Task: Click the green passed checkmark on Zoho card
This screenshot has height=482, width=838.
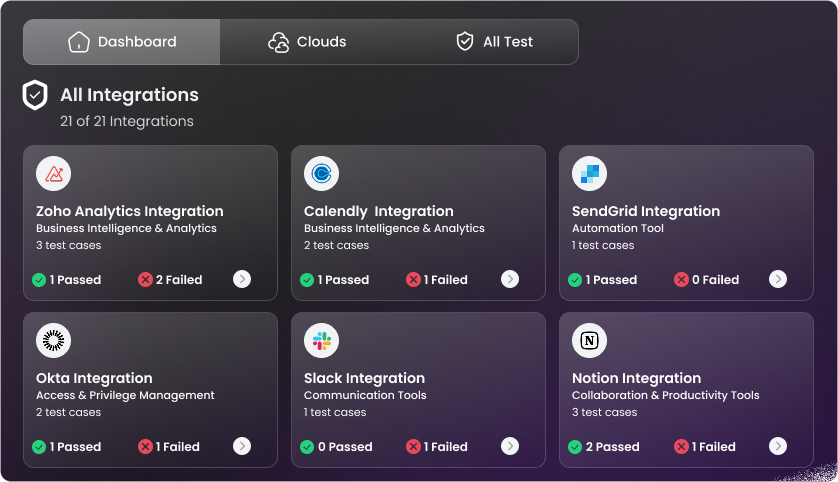Action: click(39, 280)
